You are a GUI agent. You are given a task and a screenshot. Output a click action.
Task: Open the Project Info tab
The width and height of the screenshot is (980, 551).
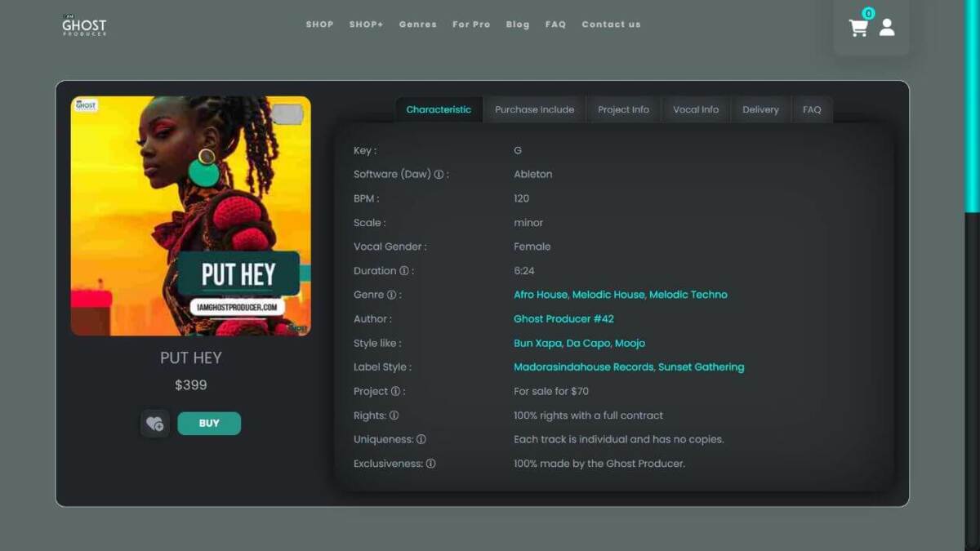tap(623, 109)
